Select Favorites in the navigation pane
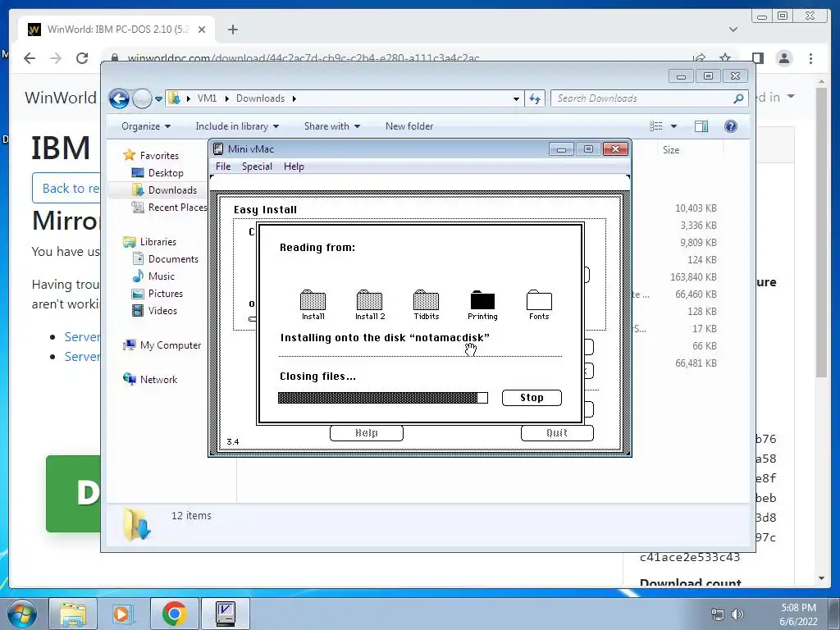The height and width of the screenshot is (630, 840). point(159,156)
